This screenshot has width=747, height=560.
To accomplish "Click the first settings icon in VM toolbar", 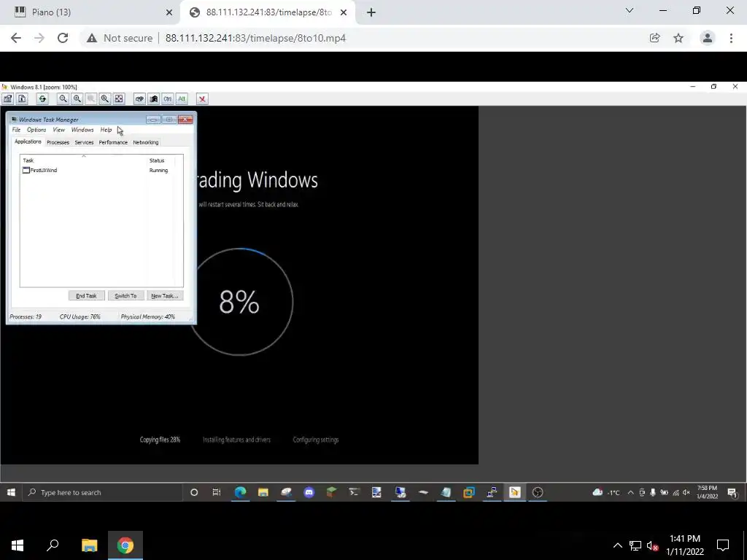I will tap(7, 98).
